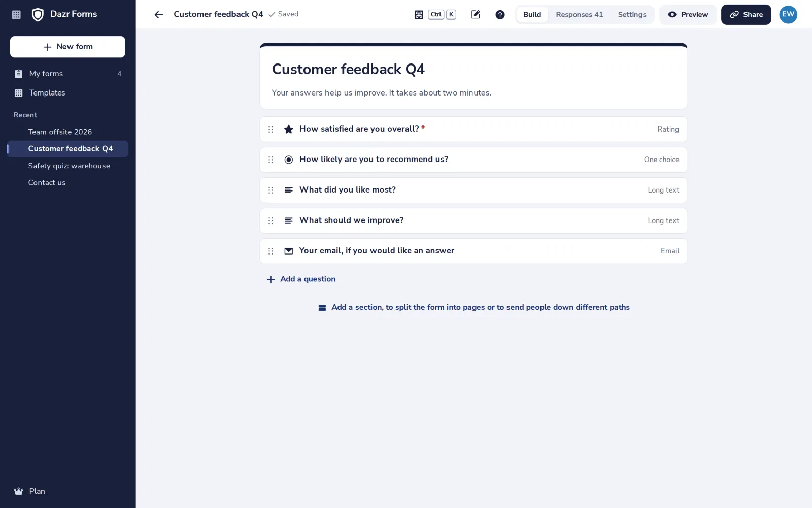The height and width of the screenshot is (508, 812).
Task: Click the edit pencil note icon
Action: (x=476, y=15)
